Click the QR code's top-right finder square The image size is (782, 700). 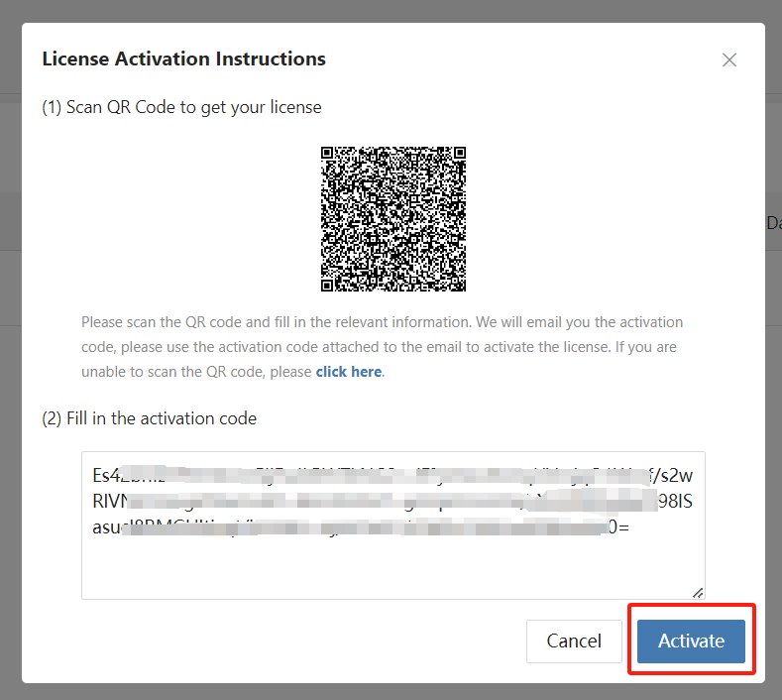460,152
